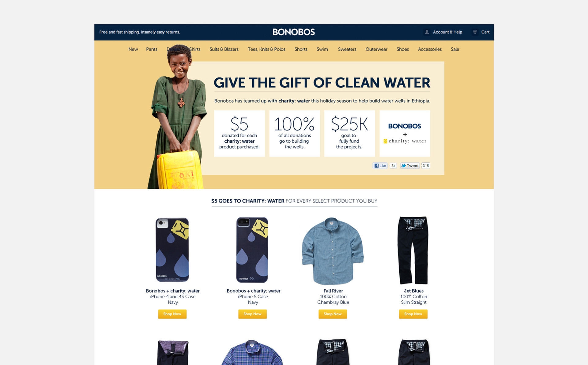Open the Accessories category

tap(430, 49)
